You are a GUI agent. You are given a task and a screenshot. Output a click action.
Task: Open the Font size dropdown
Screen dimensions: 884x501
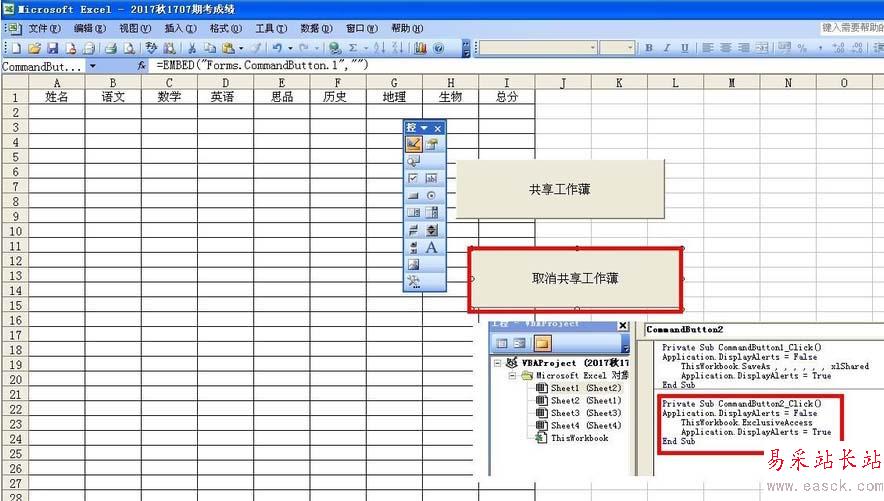(631, 48)
